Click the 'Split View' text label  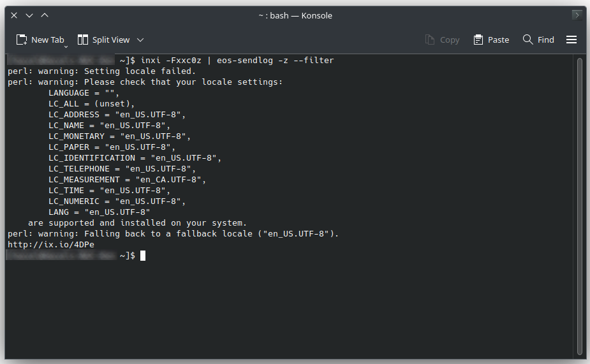coord(111,40)
